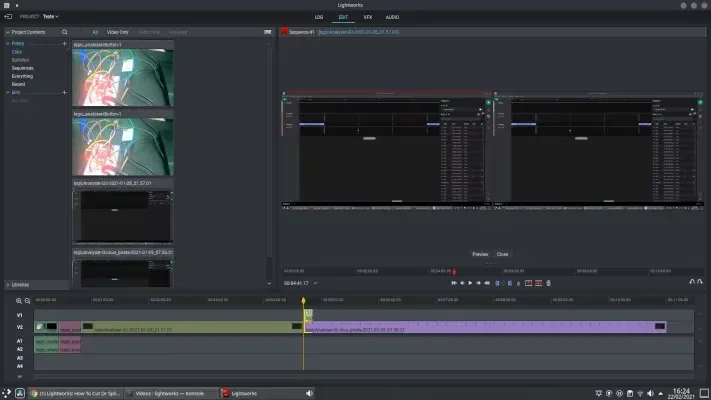The width and height of the screenshot is (711, 400).
Task: Select the Clips filter
Action: coord(17,52)
